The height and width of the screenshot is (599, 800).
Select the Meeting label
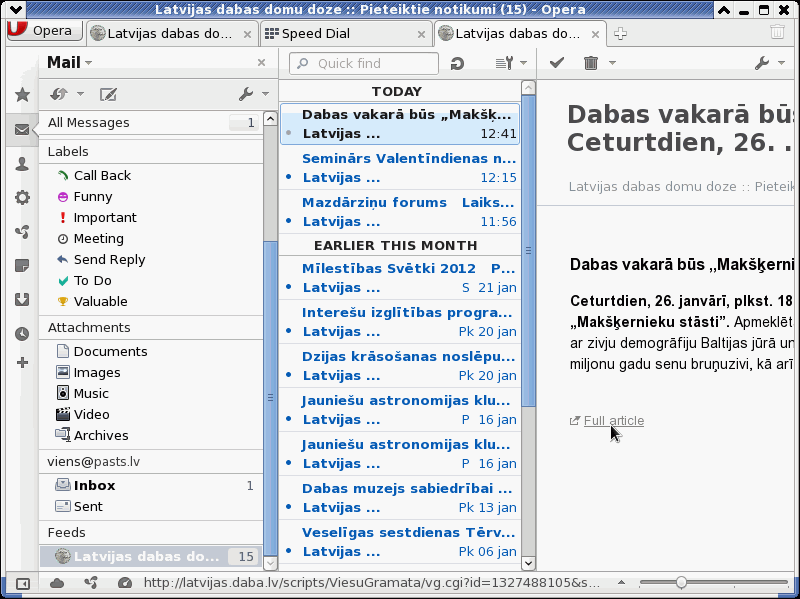(98, 238)
